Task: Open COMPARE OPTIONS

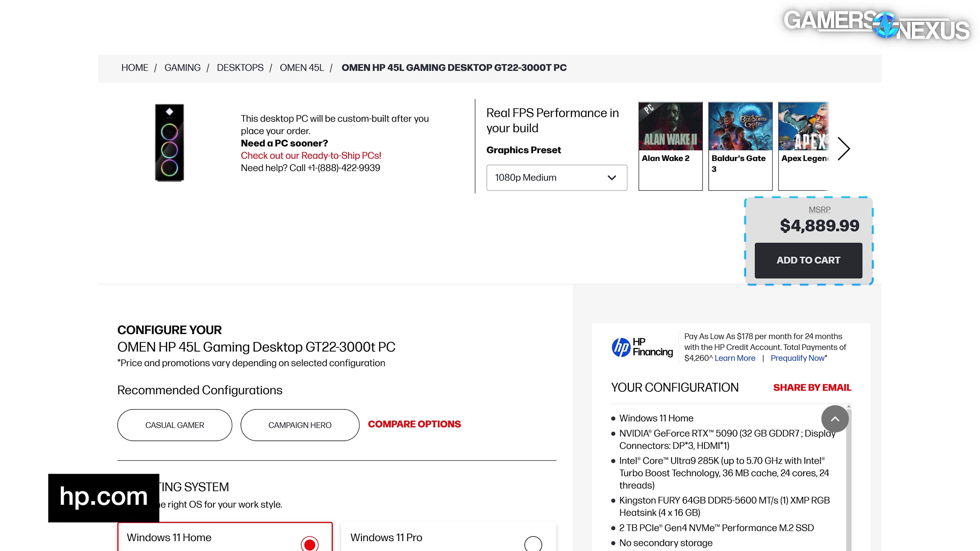Action: pos(414,424)
